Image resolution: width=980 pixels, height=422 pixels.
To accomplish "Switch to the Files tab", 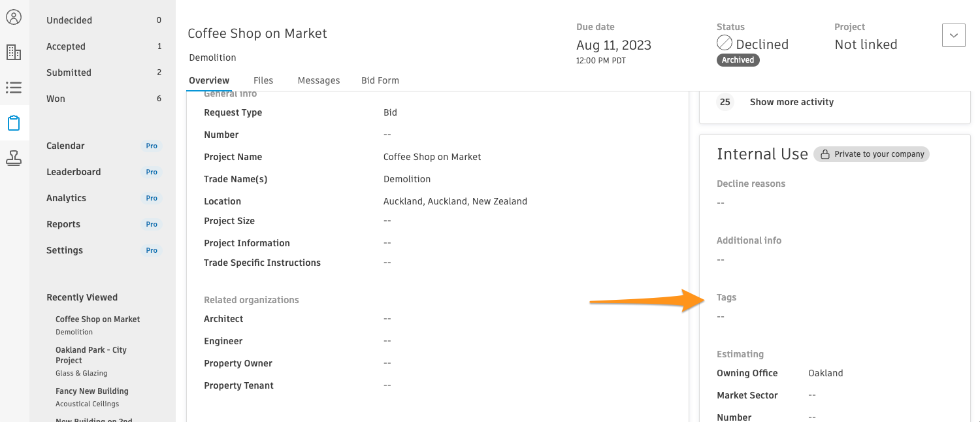I will pyautogui.click(x=263, y=80).
